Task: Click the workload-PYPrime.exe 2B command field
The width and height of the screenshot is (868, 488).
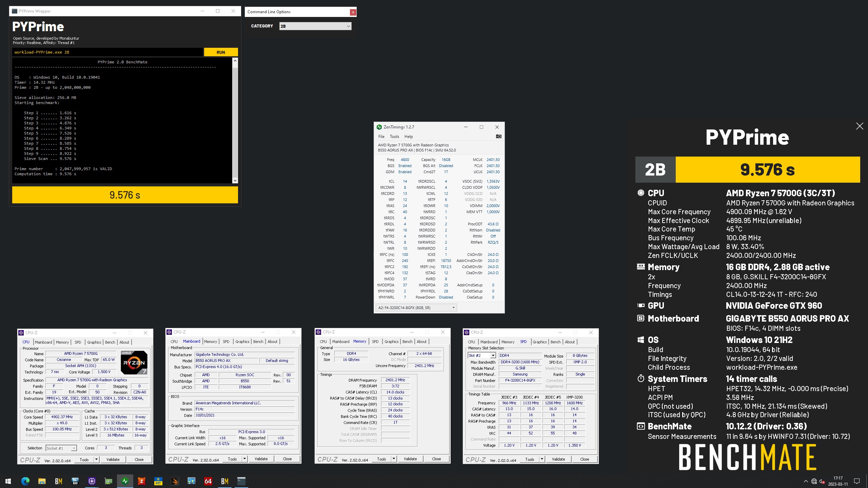Action: 107,52
